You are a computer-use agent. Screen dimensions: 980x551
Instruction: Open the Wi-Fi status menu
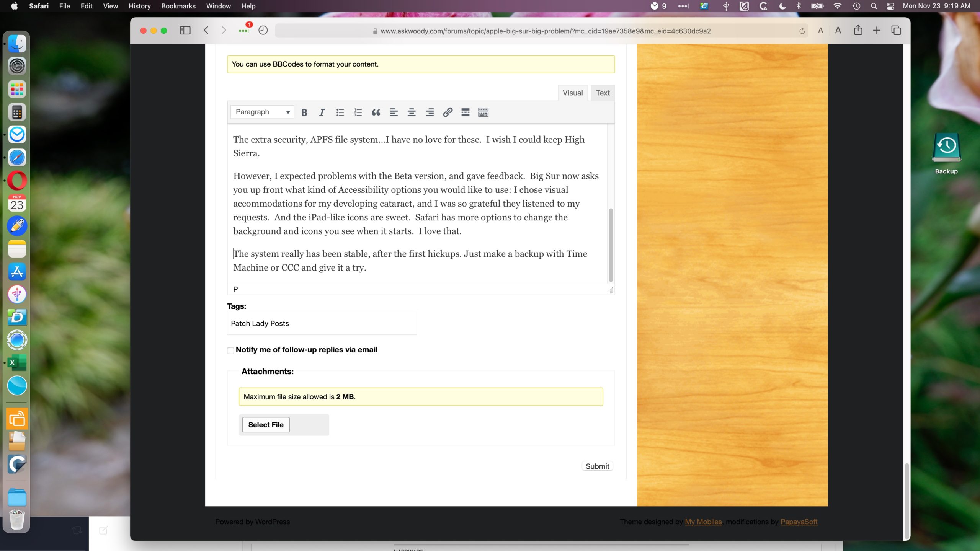(837, 6)
